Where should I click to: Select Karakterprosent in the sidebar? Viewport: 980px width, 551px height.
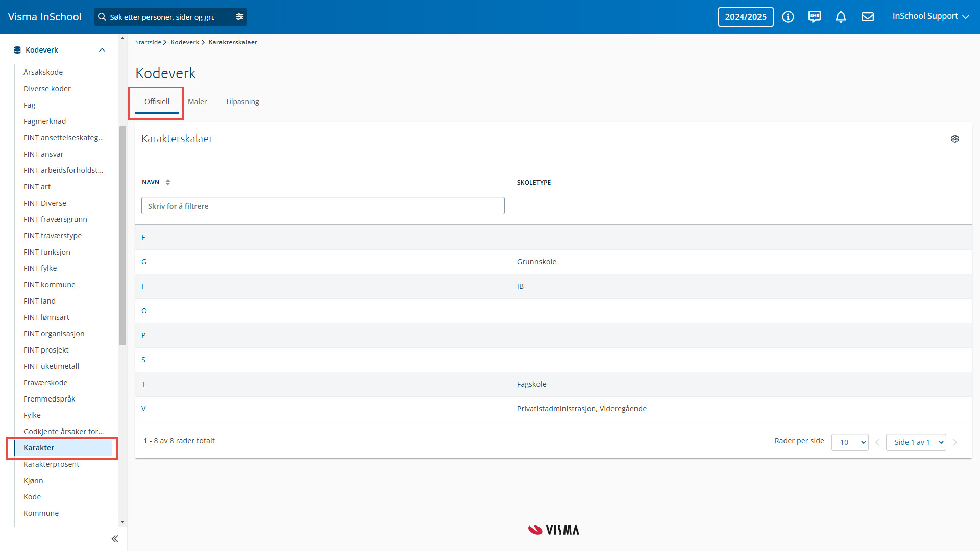point(51,464)
